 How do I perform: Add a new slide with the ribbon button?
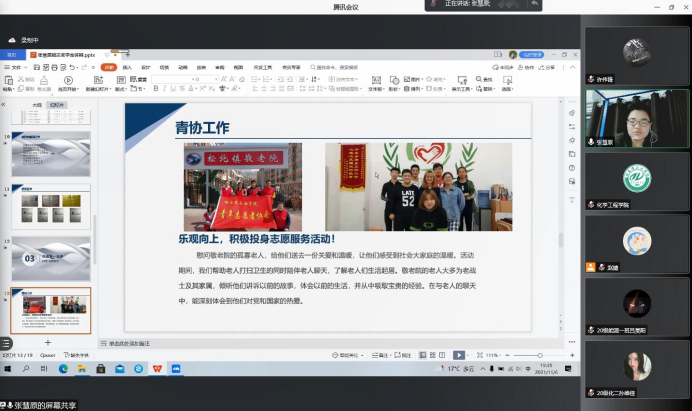pyautogui.click(x=98, y=80)
